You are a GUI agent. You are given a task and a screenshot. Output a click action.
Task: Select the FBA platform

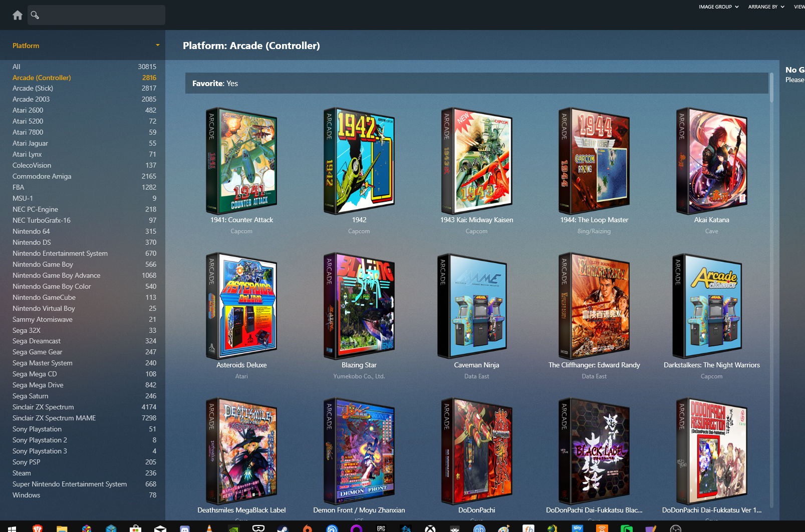84,187
